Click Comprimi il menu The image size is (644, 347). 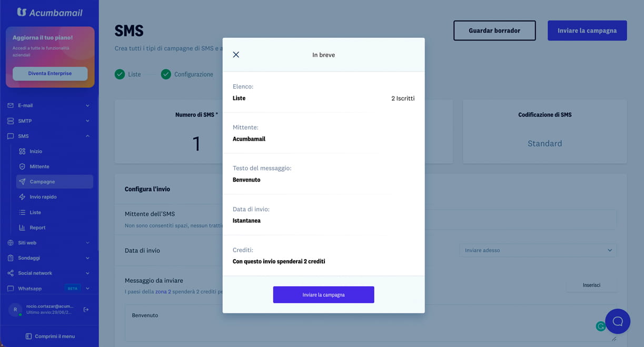click(55, 336)
